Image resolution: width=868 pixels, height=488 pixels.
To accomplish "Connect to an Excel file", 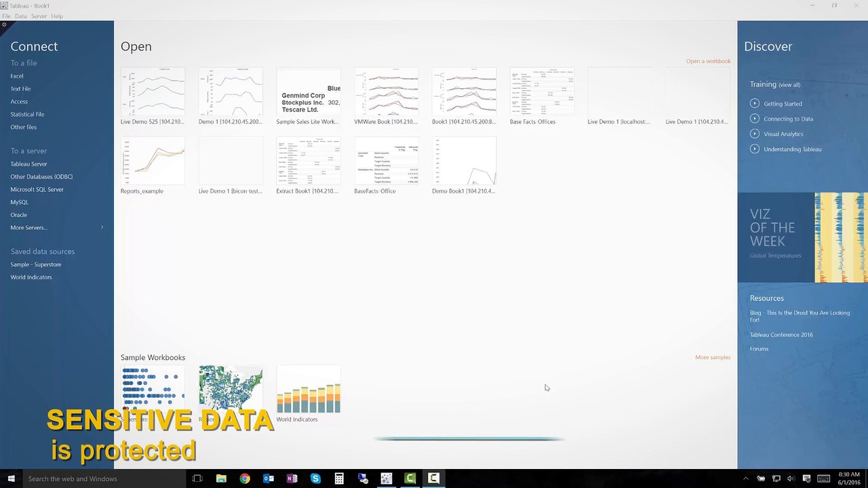I will [x=17, y=76].
